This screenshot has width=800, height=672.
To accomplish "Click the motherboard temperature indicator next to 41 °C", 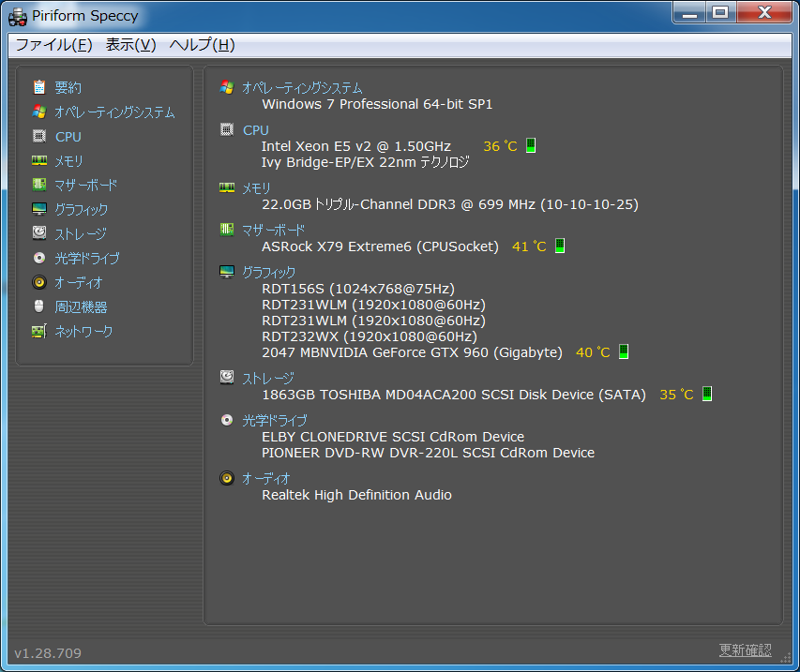I will click(x=560, y=246).
